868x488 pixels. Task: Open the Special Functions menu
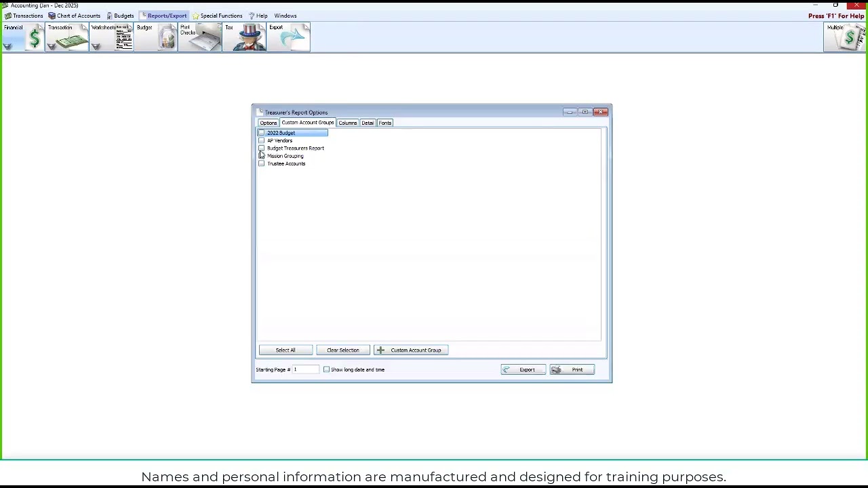pos(217,16)
